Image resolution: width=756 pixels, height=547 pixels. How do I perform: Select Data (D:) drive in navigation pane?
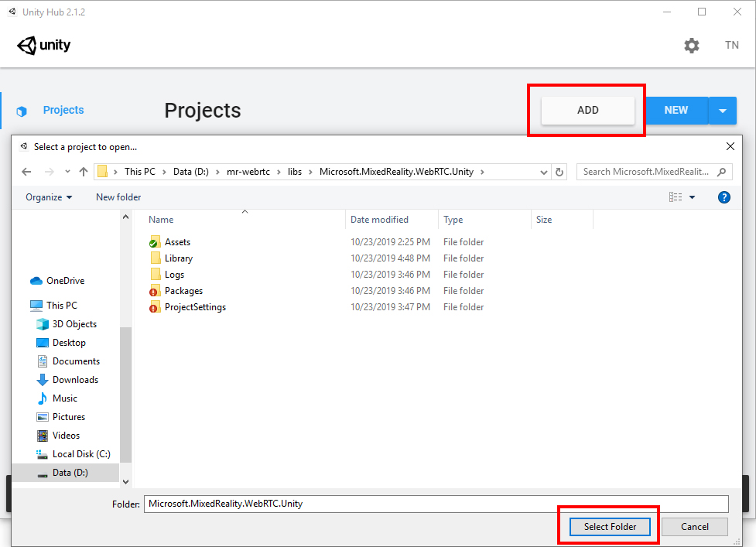(x=66, y=473)
